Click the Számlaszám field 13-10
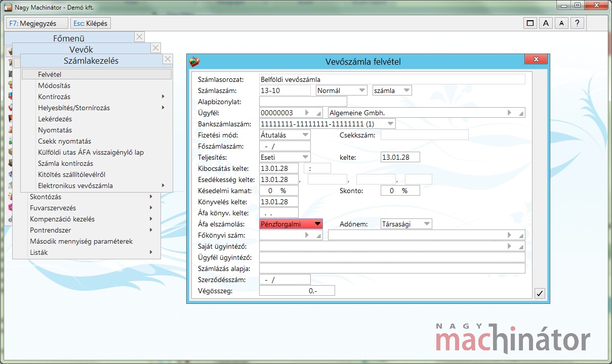 tap(285, 90)
